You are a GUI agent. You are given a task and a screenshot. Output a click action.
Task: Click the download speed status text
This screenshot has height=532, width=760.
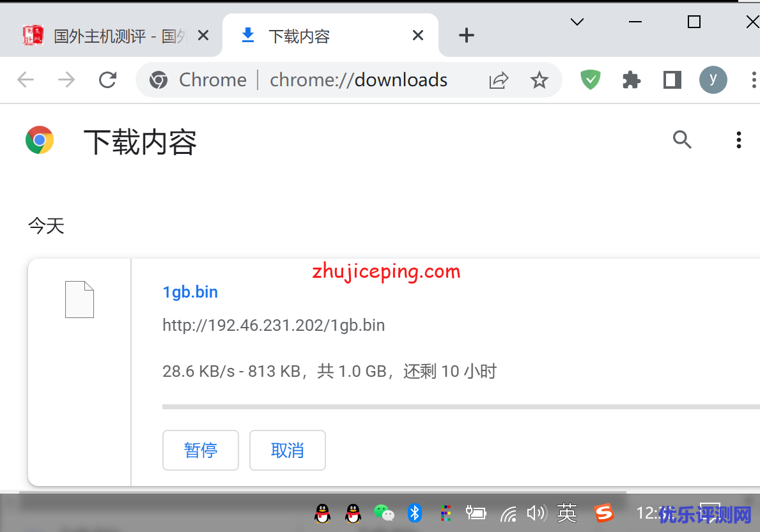[329, 371]
